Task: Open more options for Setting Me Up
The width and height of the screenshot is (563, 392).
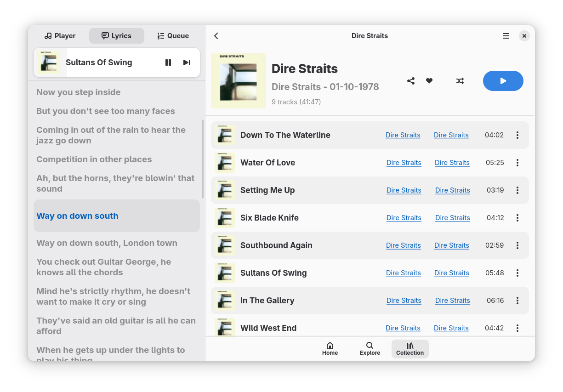Action: (x=518, y=190)
